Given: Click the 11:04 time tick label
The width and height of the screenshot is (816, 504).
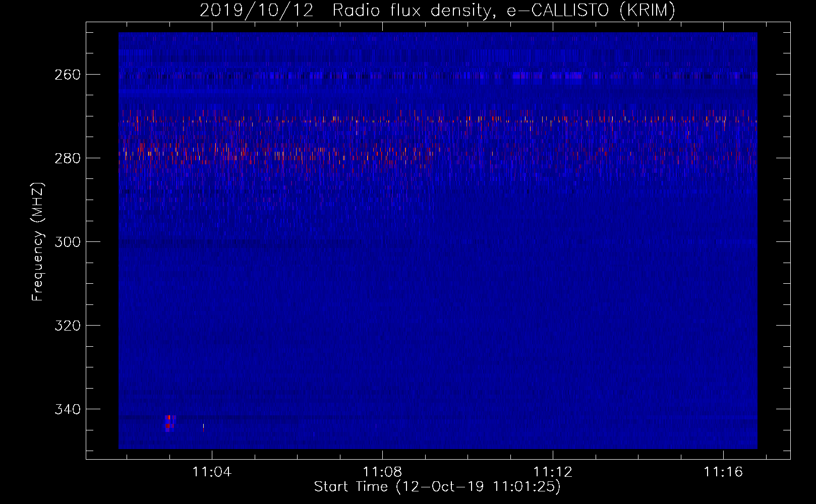Looking at the screenshot, I should tap(212, 472).
